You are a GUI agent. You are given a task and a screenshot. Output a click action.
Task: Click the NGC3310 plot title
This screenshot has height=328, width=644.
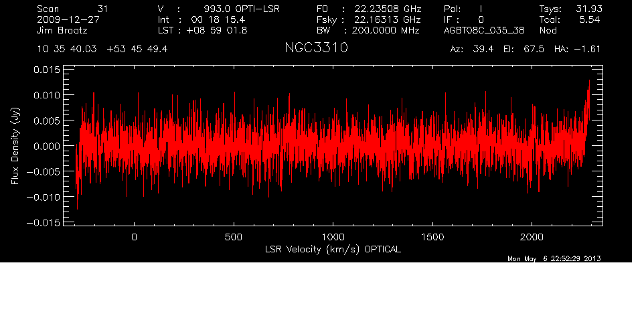coord(316,50)
